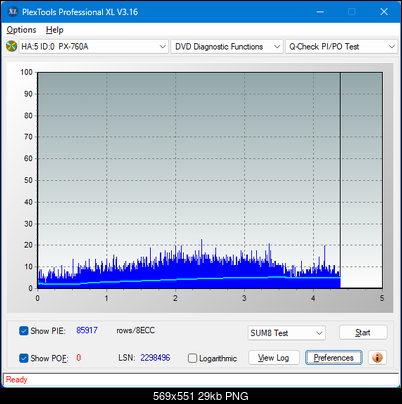This screenshot has height=404, width=402.
Task: Click the PIE error graph area
Action: tap(210, 180)
